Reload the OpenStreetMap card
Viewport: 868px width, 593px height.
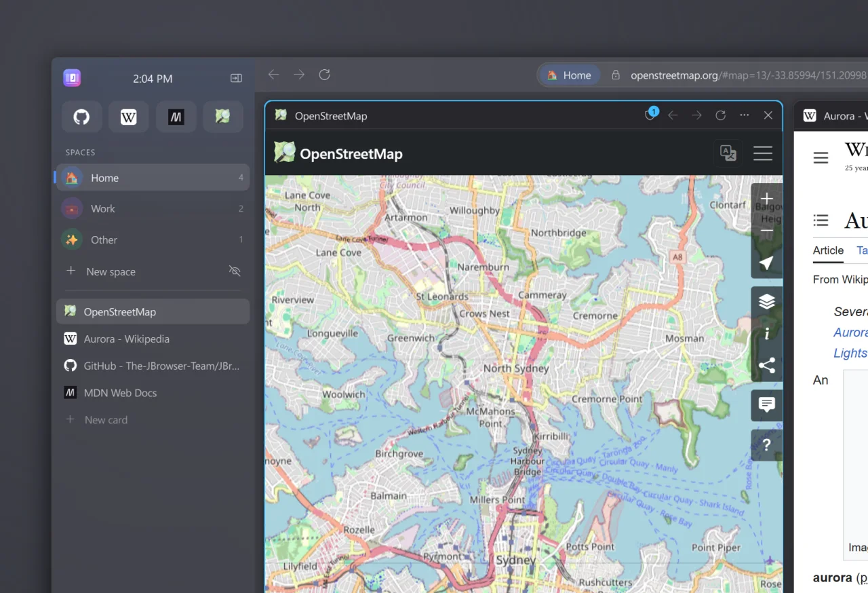coord(721,115)
